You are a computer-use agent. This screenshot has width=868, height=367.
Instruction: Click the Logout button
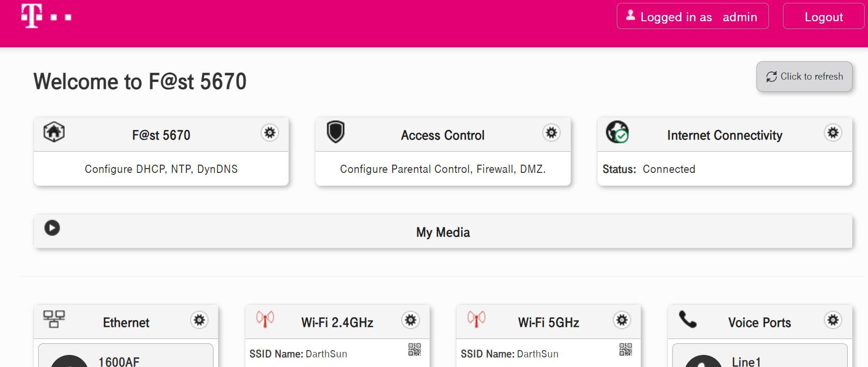coord(823,17)
